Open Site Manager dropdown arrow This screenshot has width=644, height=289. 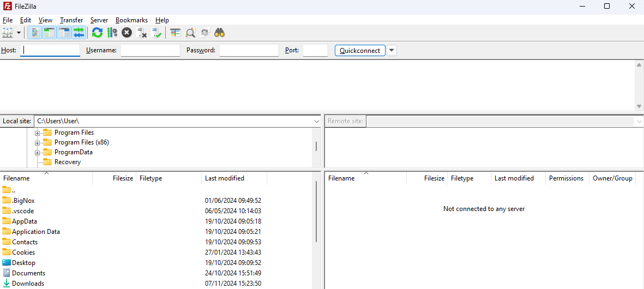(x=19, y=33)
